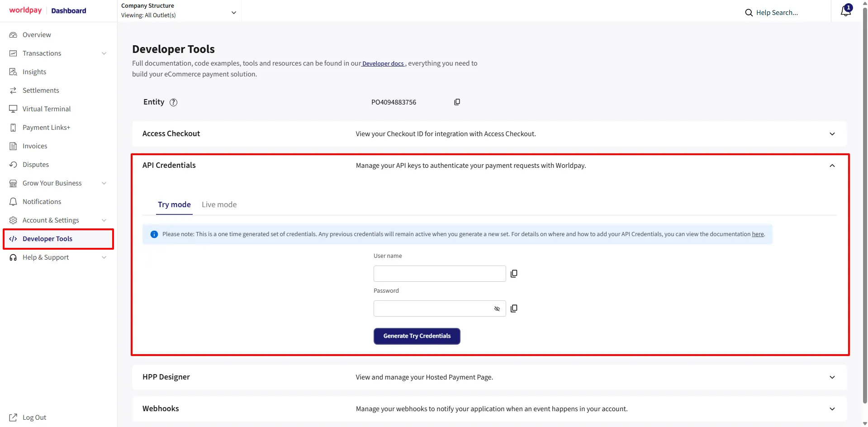Screen dimensions: 868x427
Task: Select the Try mode tab
Action: 174,204
